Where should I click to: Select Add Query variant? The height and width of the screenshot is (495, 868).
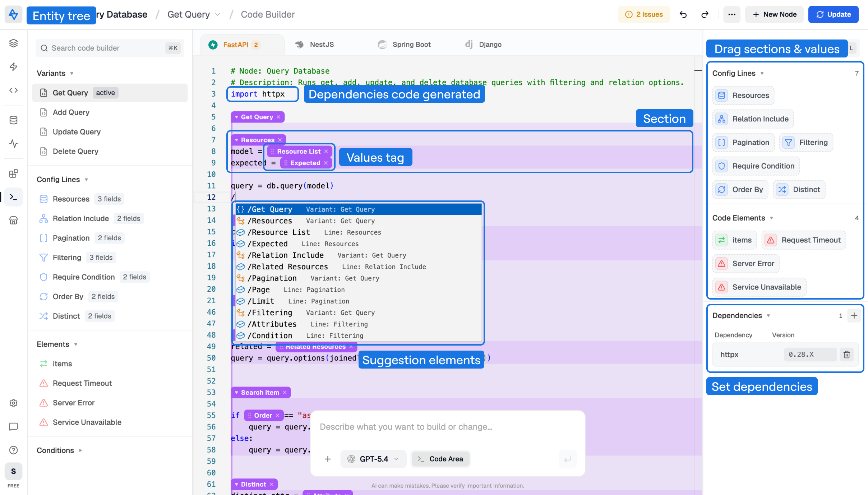pyautogui.click(x=110, y=112)
